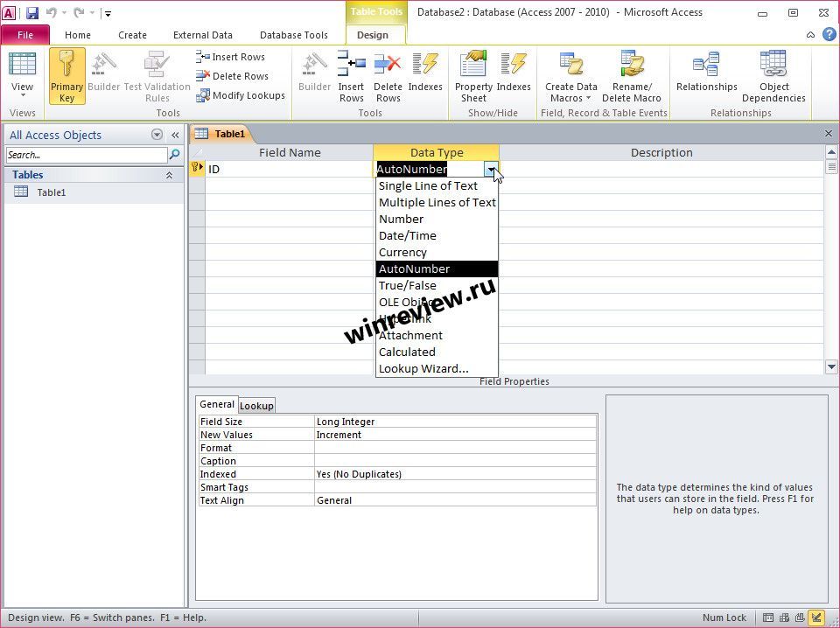Choose Single Line of Text data type
The image size is (840, 628).
(437, 185)
